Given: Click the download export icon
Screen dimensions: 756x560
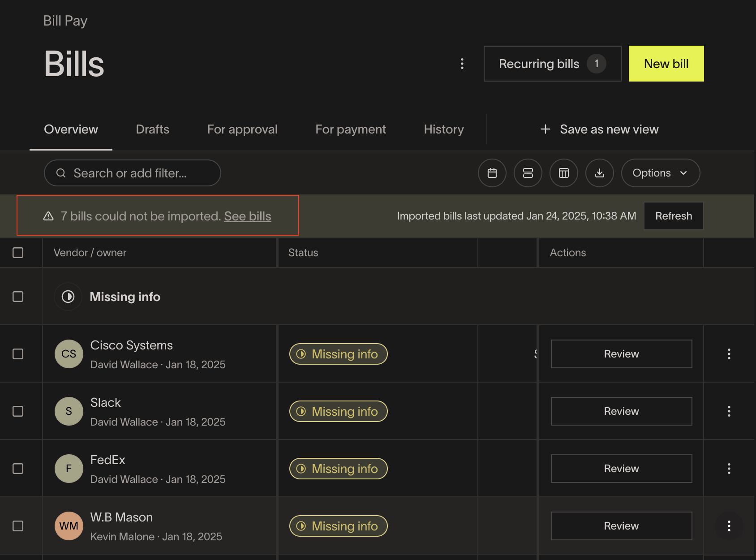Looking at the screenshot, I should [x=599, y=173].
